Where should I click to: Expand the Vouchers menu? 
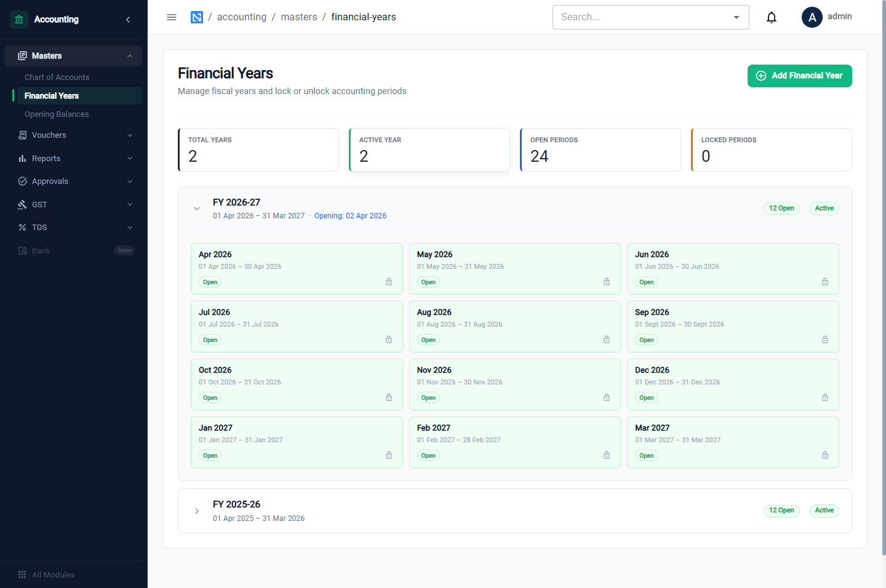click(x=74, y=135)
